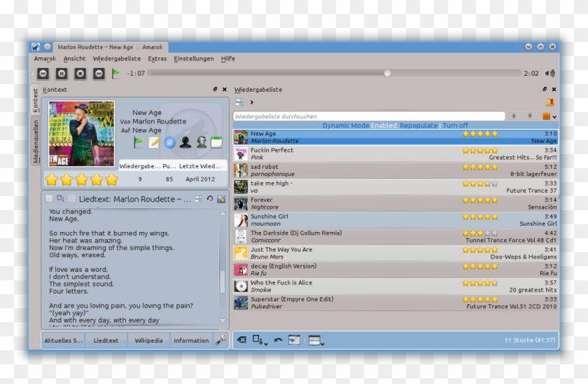The height and width of the screenshot is (384, 588).
Task: Open the Liedtext applet button
Action: [106, 340]
